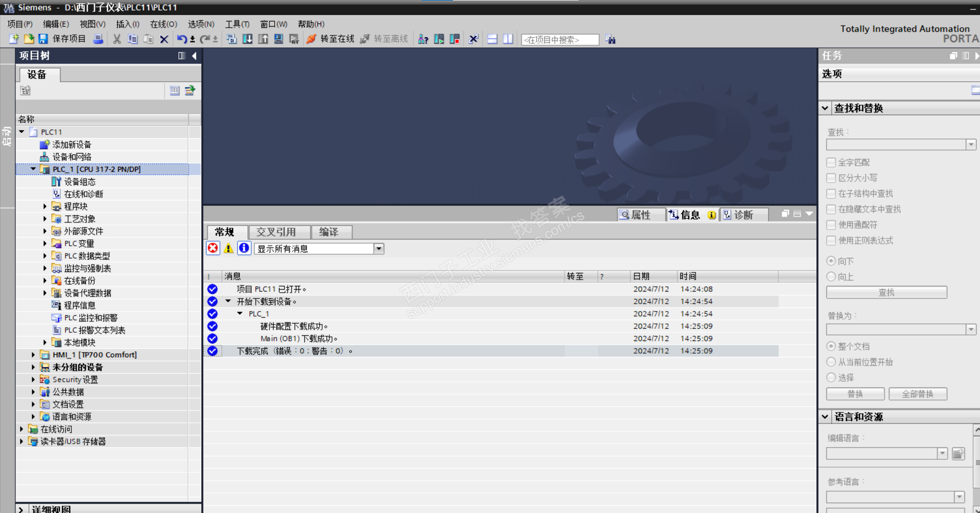Click the error filter icon in messages

(x=213, y=248)
